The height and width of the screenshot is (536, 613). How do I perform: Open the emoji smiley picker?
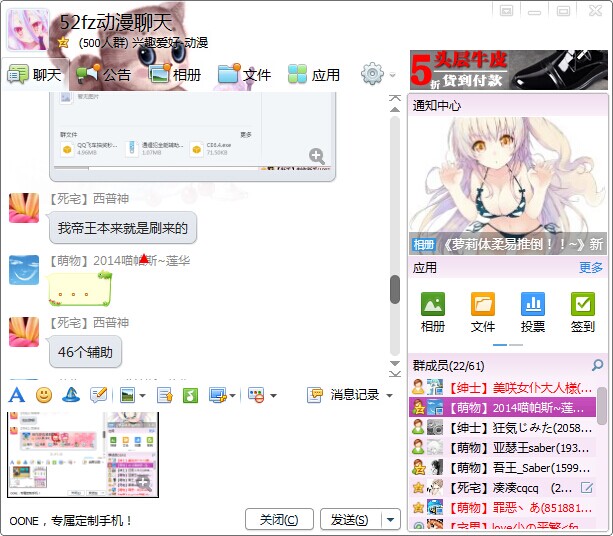coord(44,395)
